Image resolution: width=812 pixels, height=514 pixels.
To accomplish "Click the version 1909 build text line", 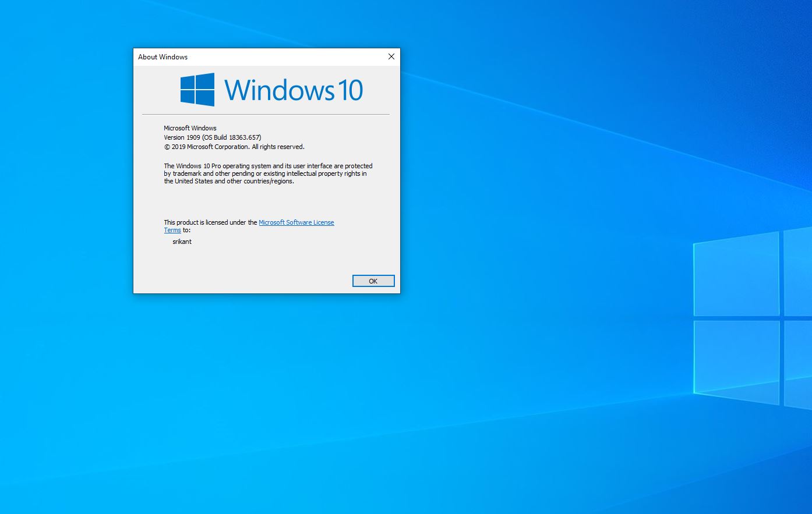I will click(212, 137).
